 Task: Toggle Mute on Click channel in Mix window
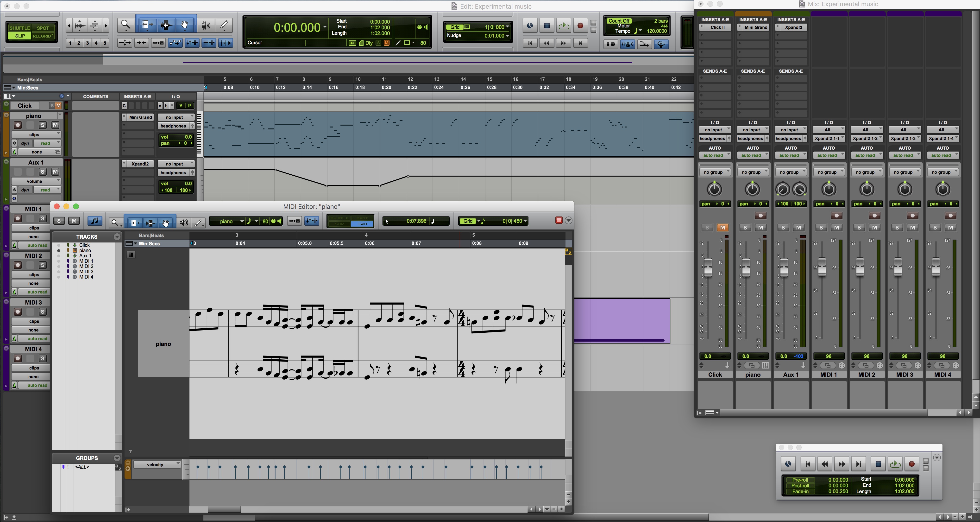click(x=722, y=228)
